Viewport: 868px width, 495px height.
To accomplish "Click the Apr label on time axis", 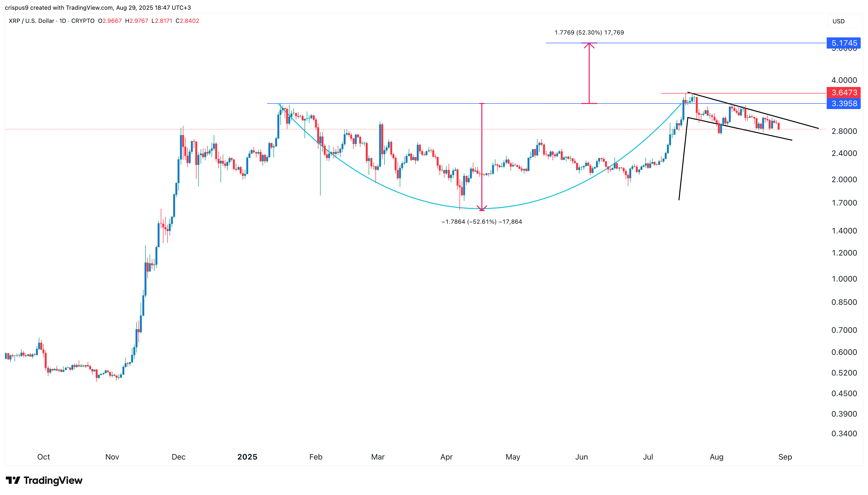I will click(446, 457).
